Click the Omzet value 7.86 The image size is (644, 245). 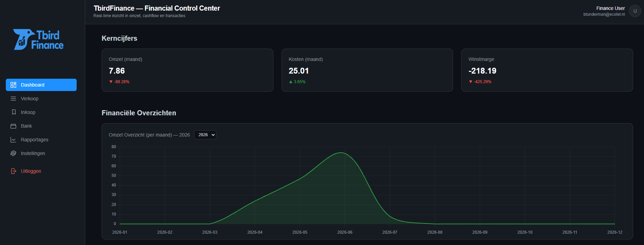(117, 71)
